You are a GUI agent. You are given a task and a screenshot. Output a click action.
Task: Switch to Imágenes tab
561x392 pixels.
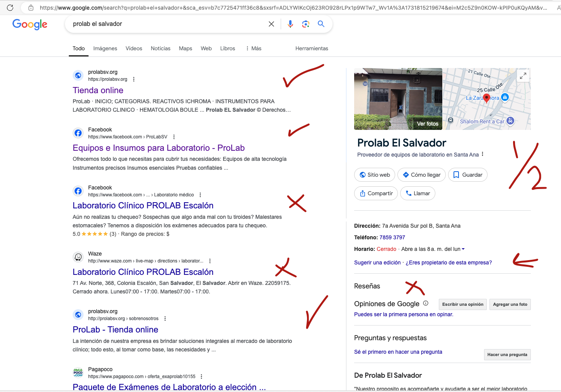click(105, 48)
